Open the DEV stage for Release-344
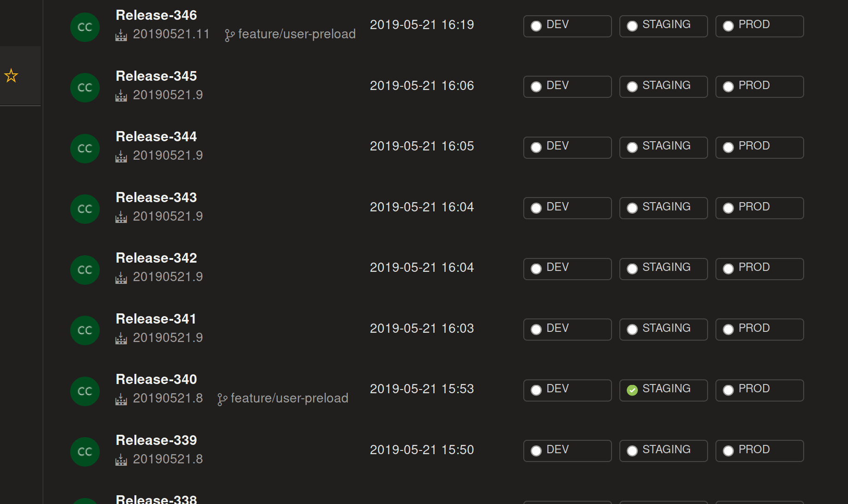Screen dimensions: 848x504 567,147
